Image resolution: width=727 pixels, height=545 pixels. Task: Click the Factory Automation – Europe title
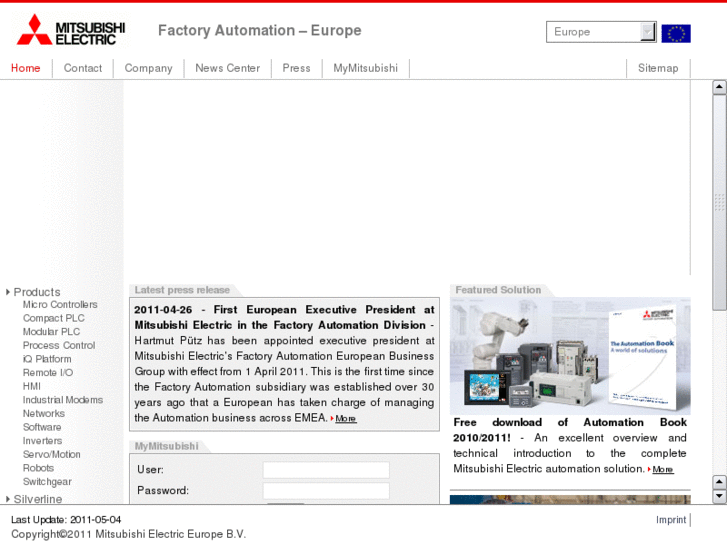click(260, 31)
